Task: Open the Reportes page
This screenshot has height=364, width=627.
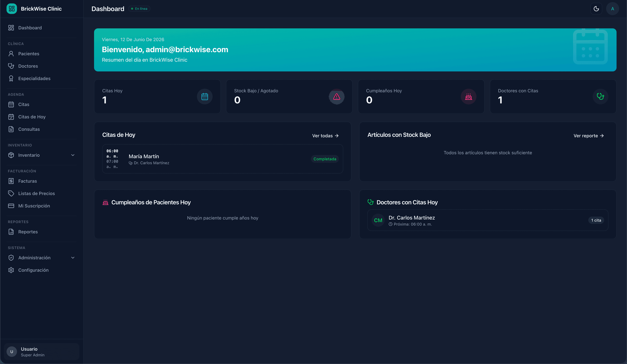Action: pyautogui.click(x=41, y=232)
